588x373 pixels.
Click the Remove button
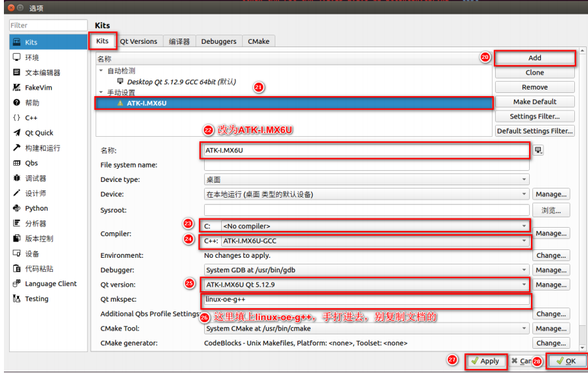[535, 87]
